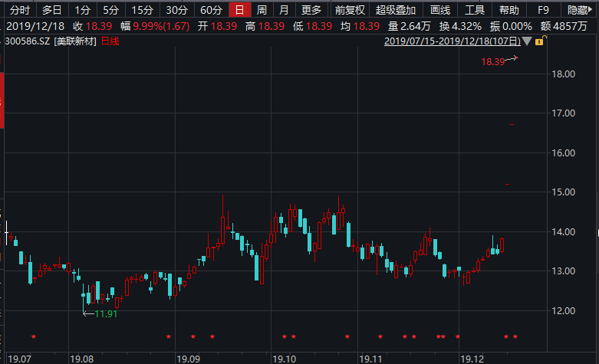Click the 额 4857万 amount value
The height and width of the screenshot is (364, 599).
tap(564, 26)
